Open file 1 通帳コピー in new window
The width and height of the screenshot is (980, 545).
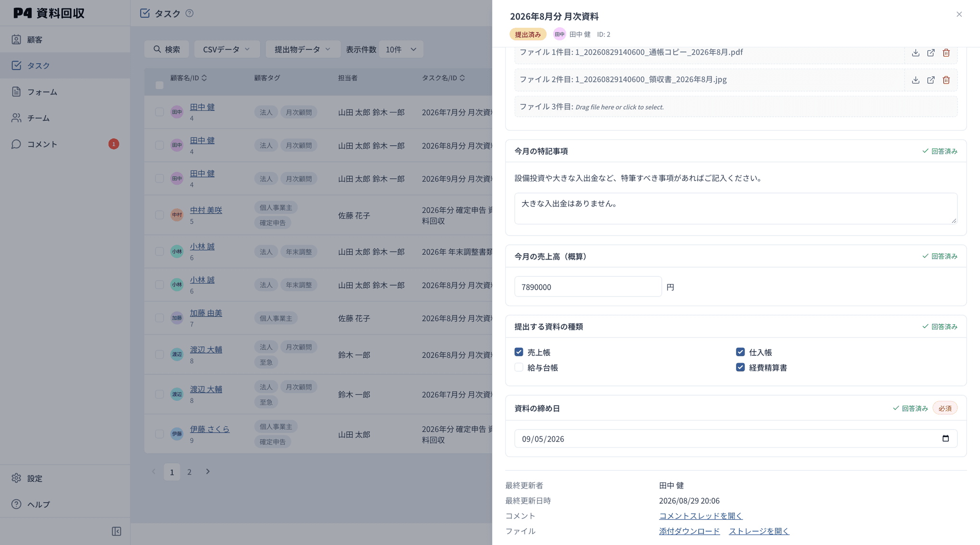pyautogui.click(x=931, y=53)
